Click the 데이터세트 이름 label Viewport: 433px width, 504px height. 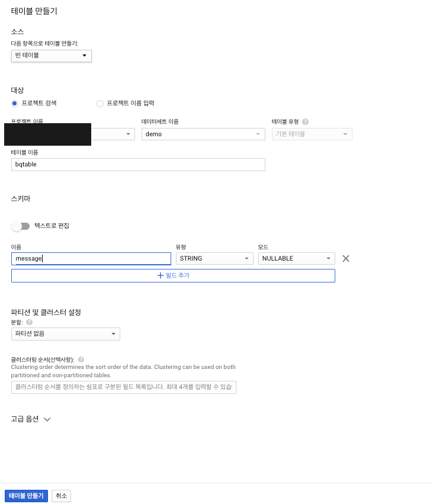click(160, 122)
